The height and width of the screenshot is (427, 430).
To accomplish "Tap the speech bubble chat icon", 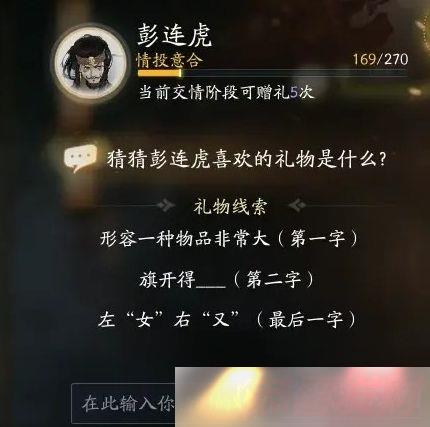I will coord(80,158).
